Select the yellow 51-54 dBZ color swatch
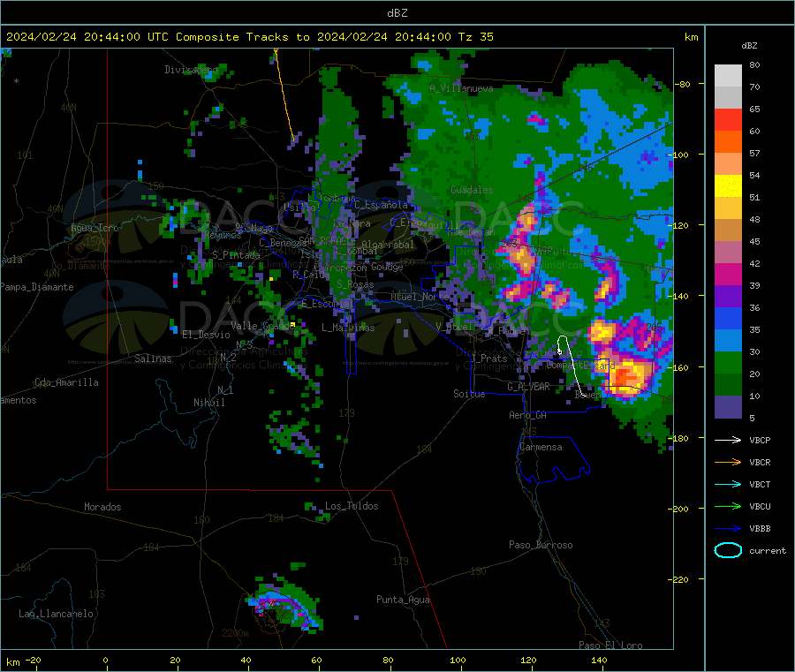The image size is (795, 672). click(x=728, y=186)
